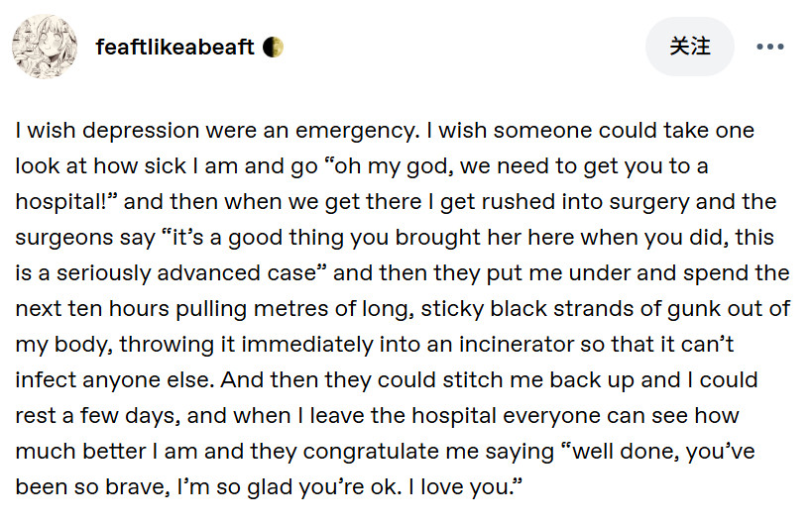812x523 pixels.
Task: Click the word "hospital!" at the third line start
Action: click(61, 202)
